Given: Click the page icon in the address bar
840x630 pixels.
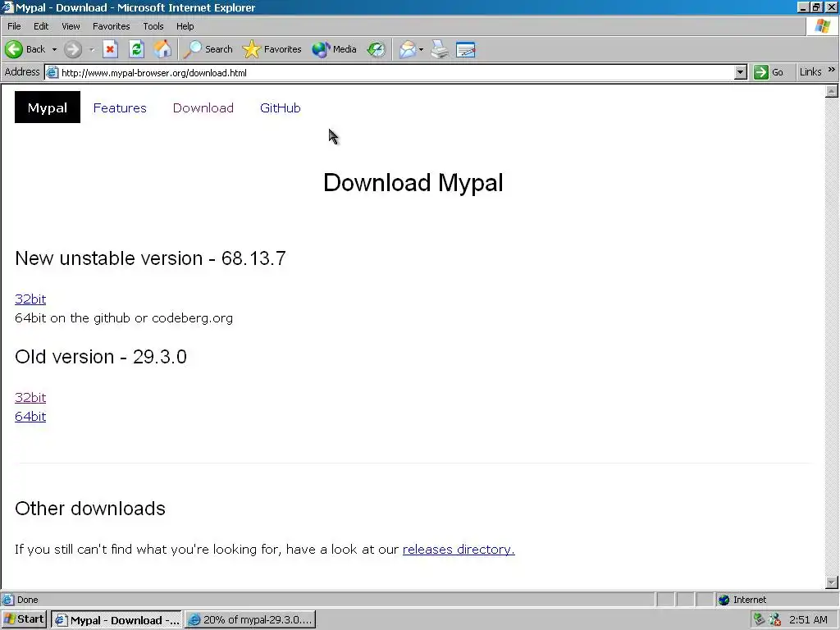Looking at the screenshot, I should [x=52, y=72].
